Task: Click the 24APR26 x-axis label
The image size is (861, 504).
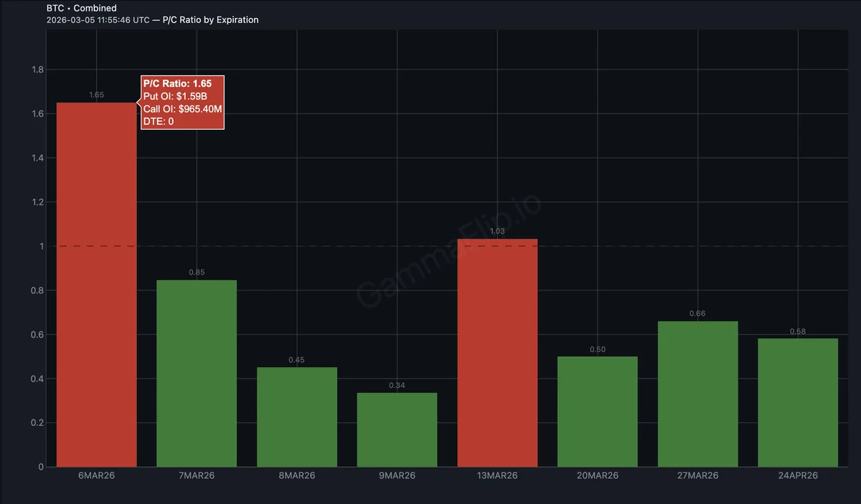Action: (x=798, y=476)
